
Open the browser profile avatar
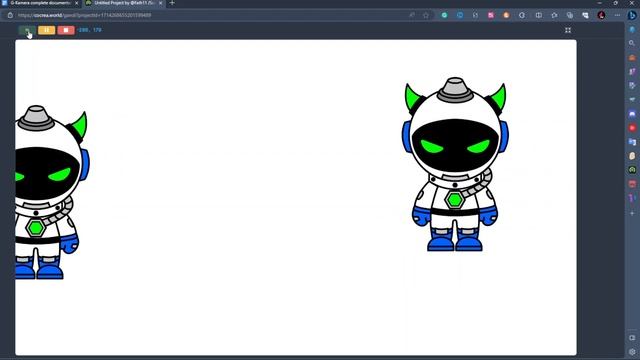point(601,15)
